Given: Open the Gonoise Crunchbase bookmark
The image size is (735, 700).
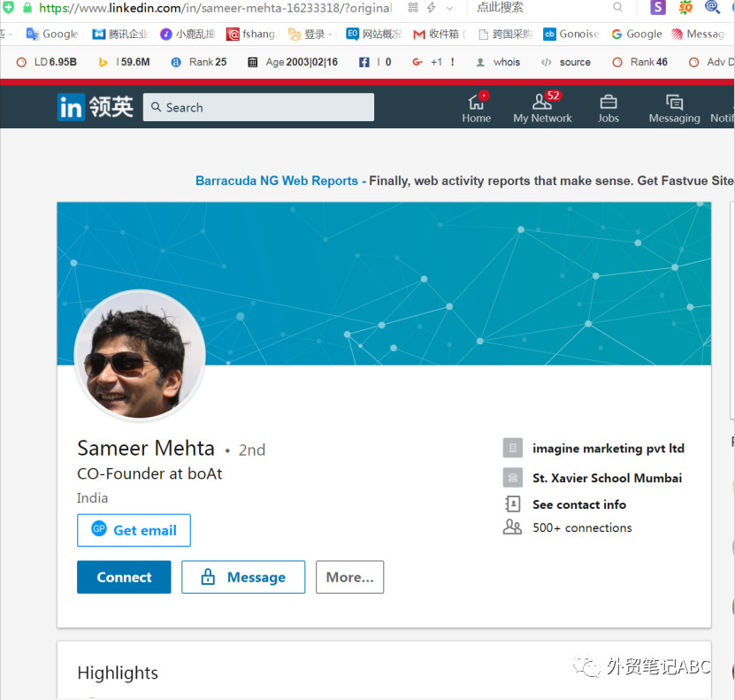Looking at the screenshot, I should (x=571, y=34).
